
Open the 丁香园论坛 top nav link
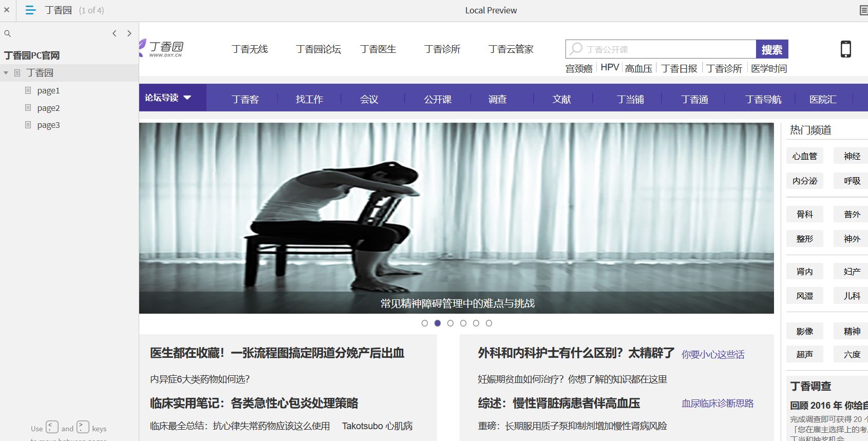[318, 49]
